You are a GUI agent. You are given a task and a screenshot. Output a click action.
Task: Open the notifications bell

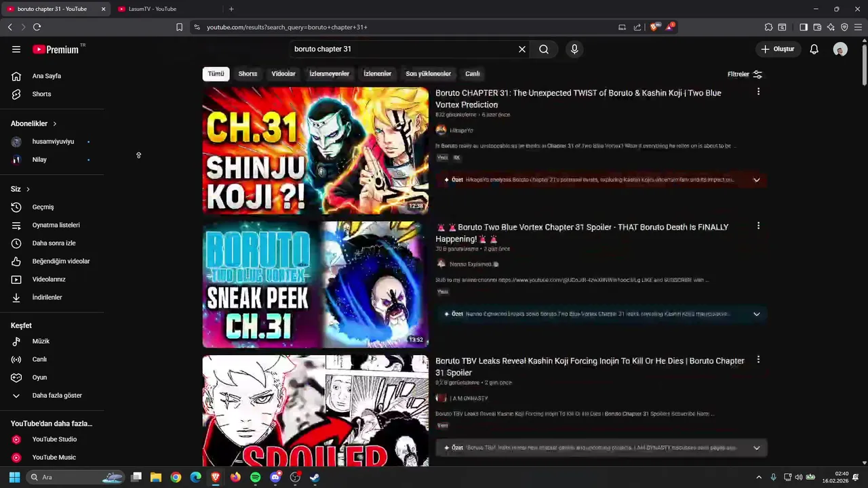[814, 49]
